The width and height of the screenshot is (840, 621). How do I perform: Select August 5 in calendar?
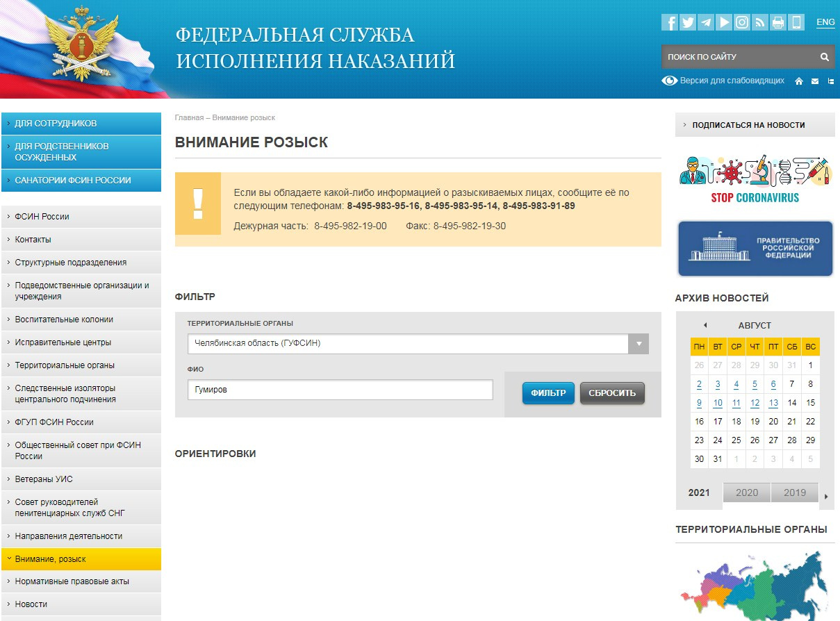[x=755, y=384]
